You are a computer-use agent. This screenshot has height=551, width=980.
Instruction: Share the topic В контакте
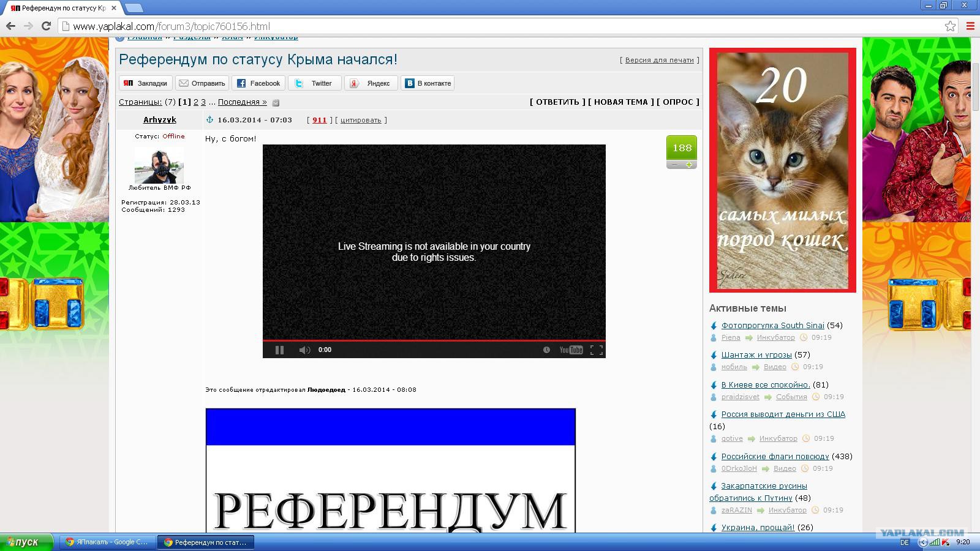[428, 83]
